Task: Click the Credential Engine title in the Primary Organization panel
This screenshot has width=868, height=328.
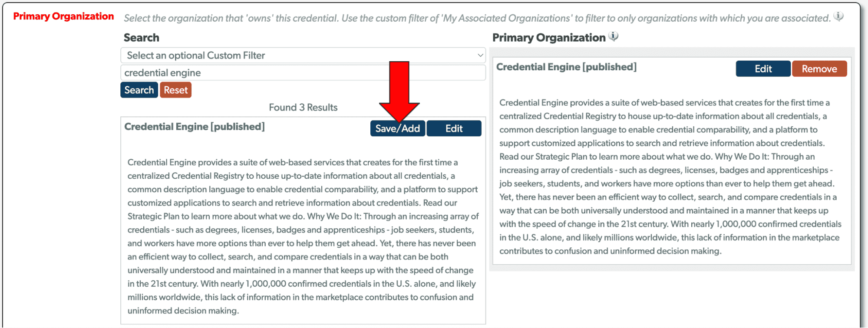Action: tap(567, 67)
